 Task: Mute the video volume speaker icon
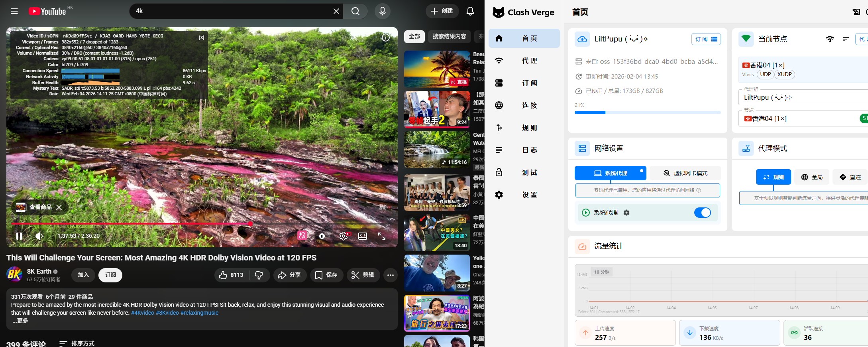39,236
